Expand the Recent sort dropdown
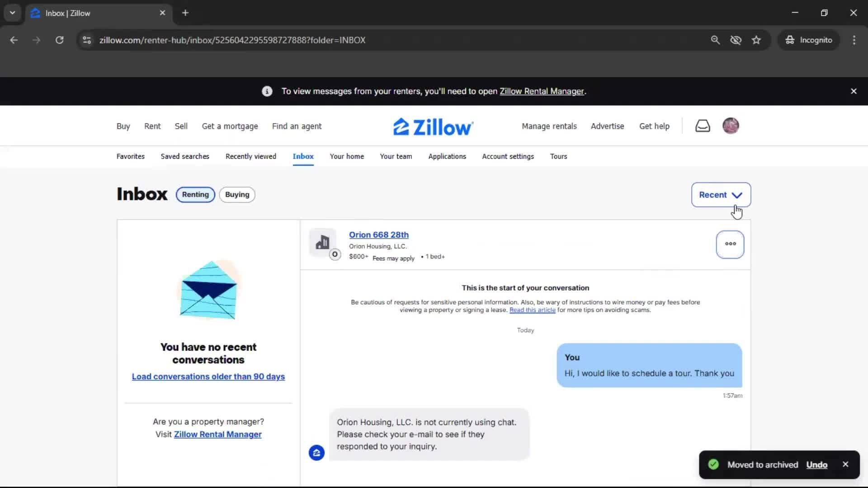Screen dimensions: 868x488 tap(720, 195)
